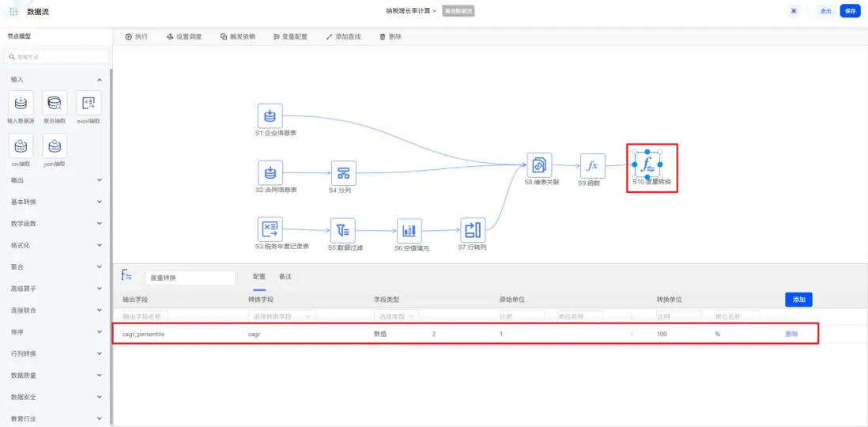
Task: Click the cagr_persentile cell
Action: pos(143,334)
